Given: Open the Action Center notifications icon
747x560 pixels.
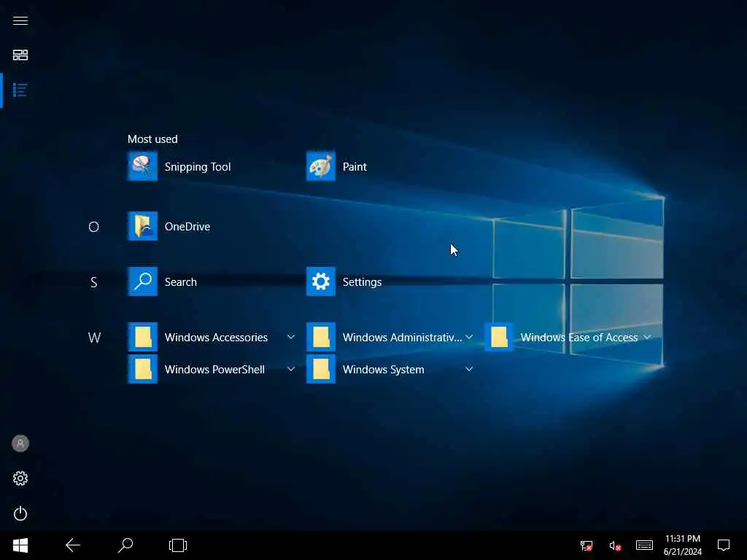Looking at the screenshot, I should [x=724, y=545].
